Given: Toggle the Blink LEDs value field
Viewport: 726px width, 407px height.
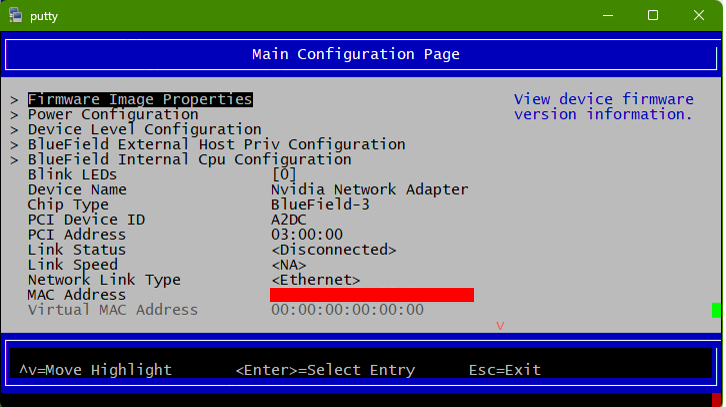Looking at the screenshot, I should 284,174.
